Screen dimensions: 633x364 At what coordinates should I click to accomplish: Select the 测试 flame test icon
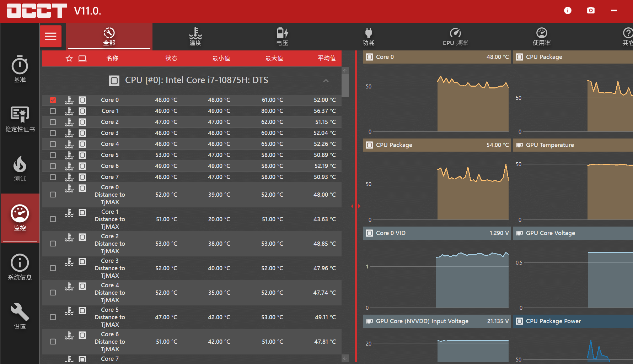[x=20, y=169]
